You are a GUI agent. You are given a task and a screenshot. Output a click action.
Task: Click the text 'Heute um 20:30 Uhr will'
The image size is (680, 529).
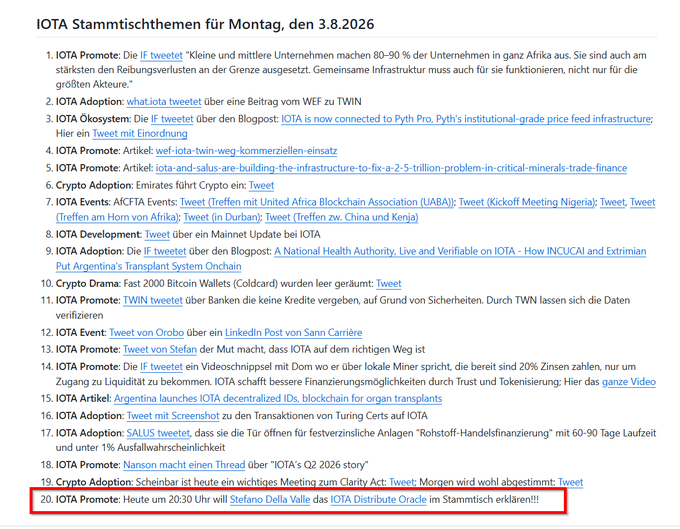tap(175, 500)
